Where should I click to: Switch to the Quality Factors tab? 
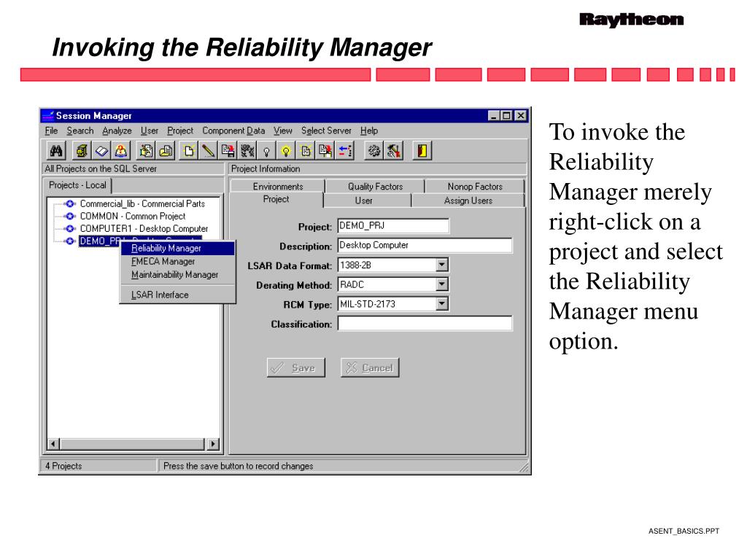pyautogui.click(x=375, y=186)
